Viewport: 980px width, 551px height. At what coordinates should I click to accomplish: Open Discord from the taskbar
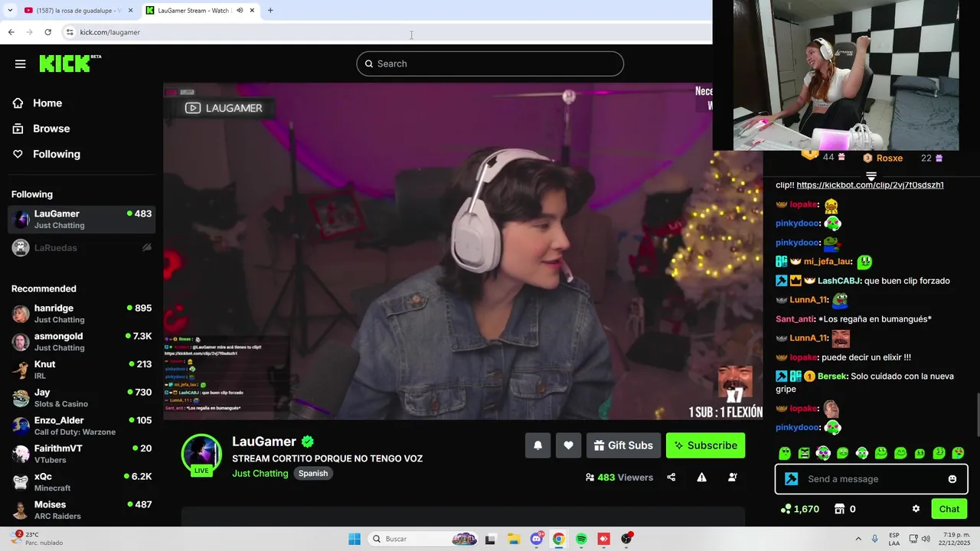point(537,539)
